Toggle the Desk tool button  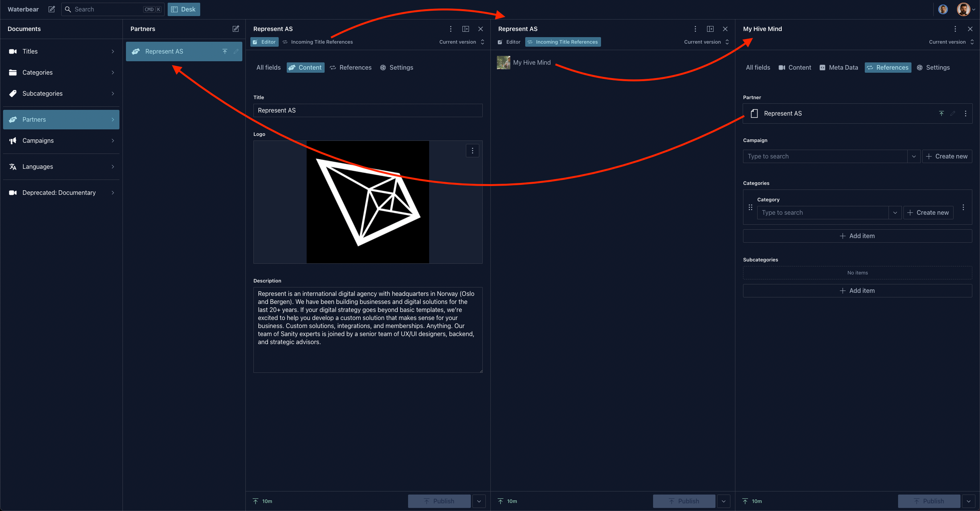pyautogui.click(x=184, y=9)
